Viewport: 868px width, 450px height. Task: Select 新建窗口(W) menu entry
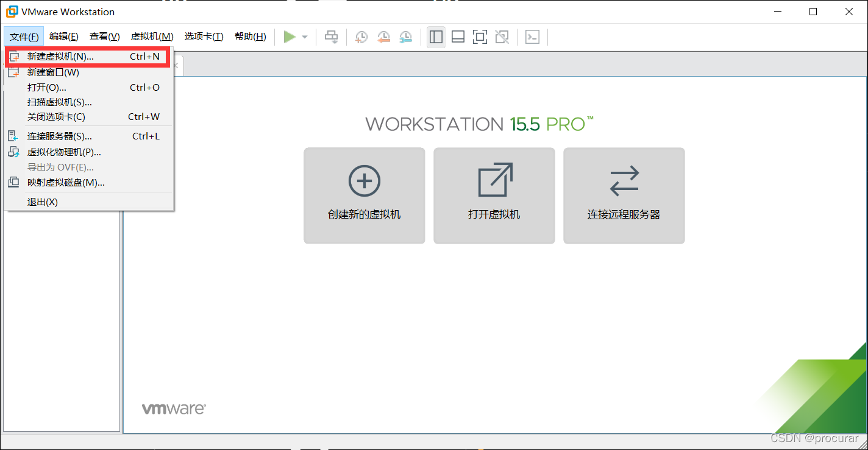tap(89, 72)
